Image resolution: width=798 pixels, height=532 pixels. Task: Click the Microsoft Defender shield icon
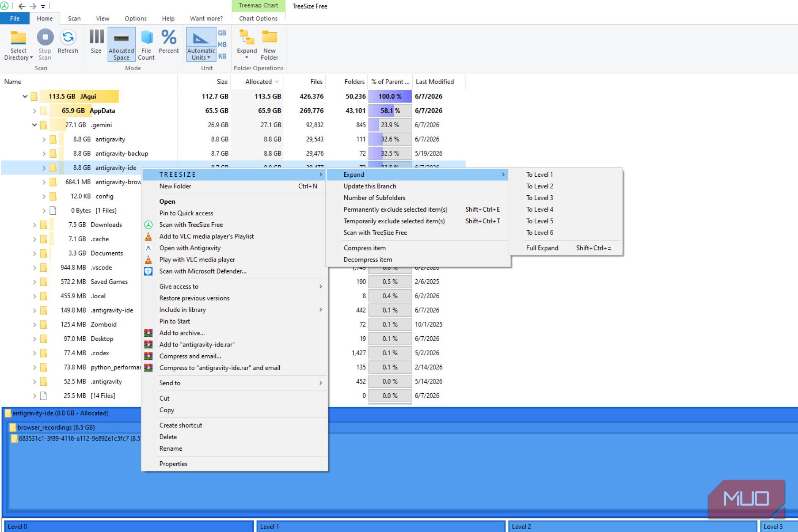tap(148, 271)
